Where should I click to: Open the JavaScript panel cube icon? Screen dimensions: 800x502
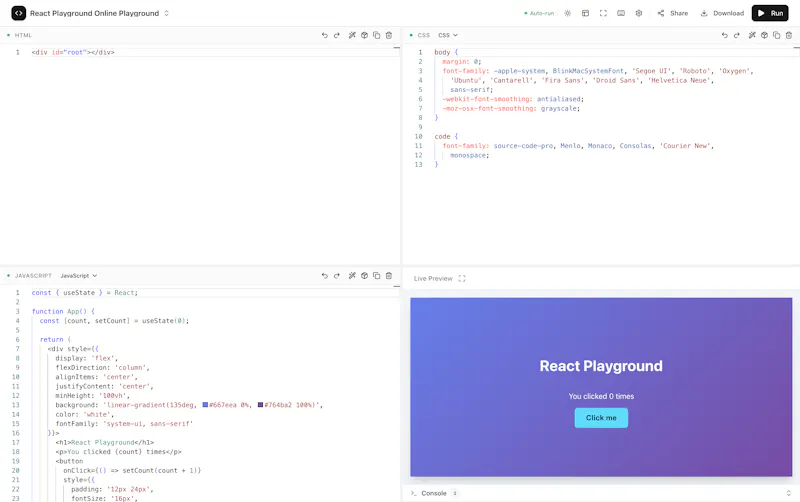364,275
